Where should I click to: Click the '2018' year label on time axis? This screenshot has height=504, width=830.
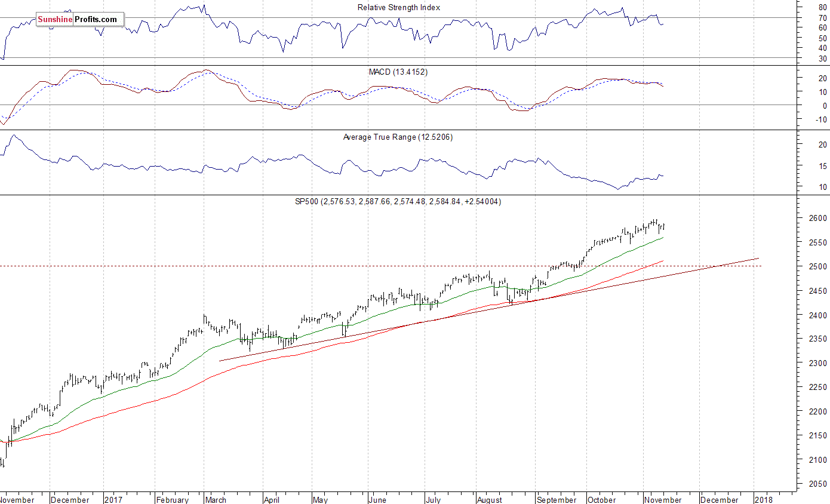point(763,500)
